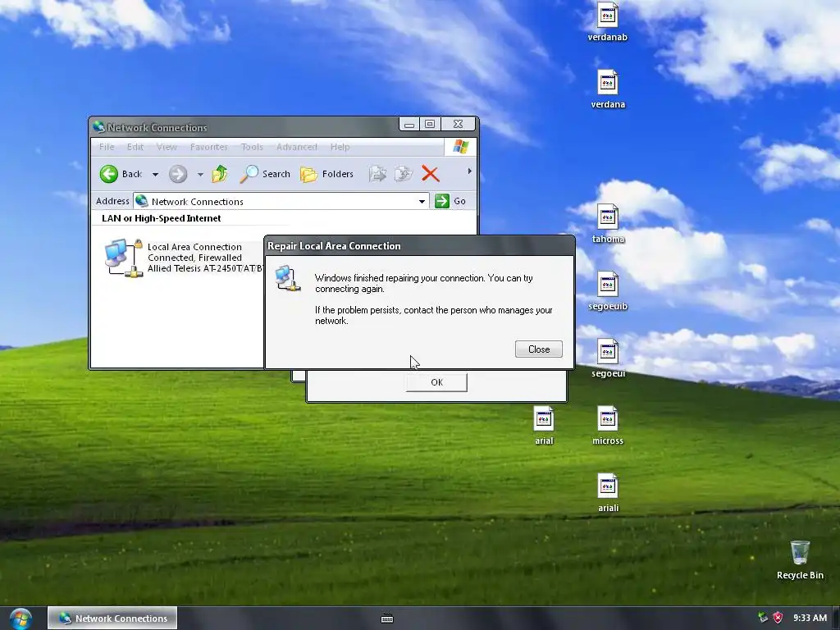Screen dimensions: 840x630
Task: Open the Favorites menu
Action: pyautogui.click(x=209, y=147)
